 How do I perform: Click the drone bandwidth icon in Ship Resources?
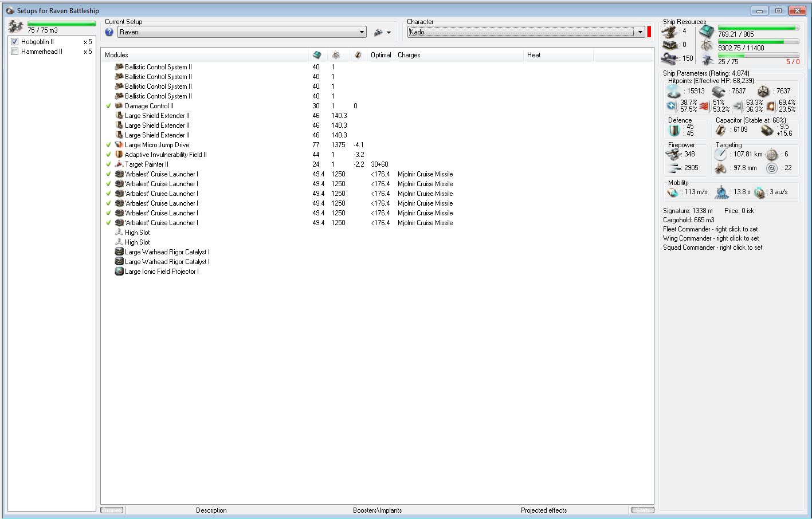pyautogui.click(x=707, y=59)
